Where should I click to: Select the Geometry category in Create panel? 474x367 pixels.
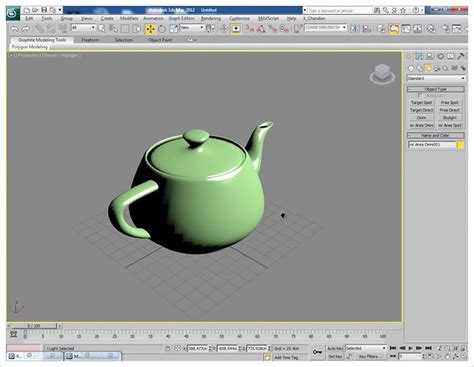[x=411, y=68]
